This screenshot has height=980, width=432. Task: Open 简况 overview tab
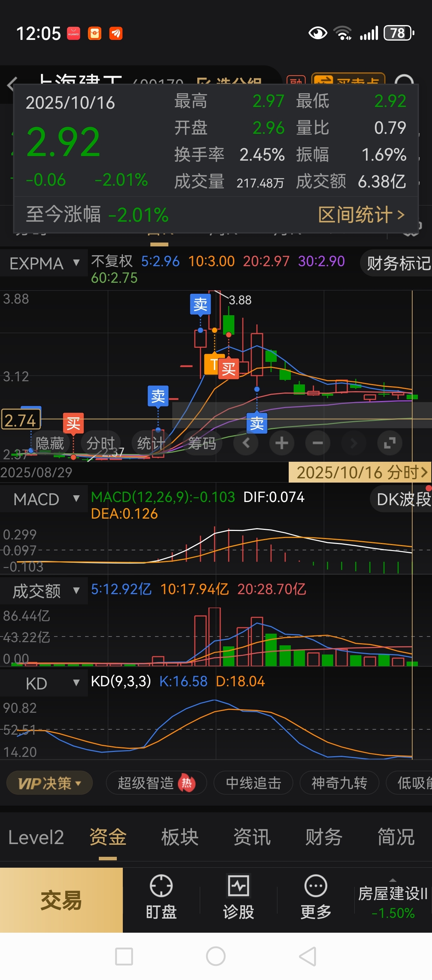click(396, 837)
